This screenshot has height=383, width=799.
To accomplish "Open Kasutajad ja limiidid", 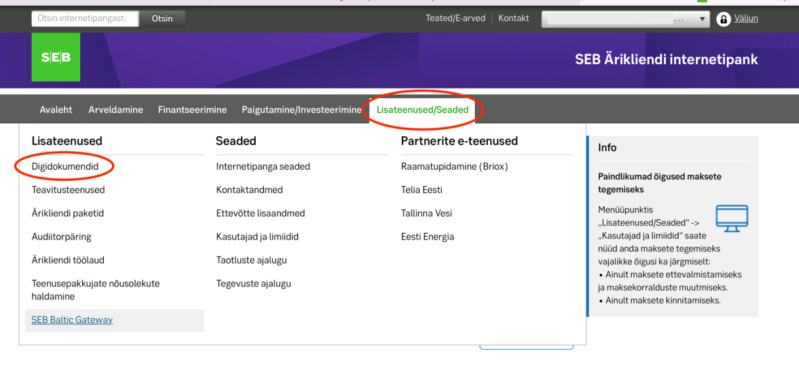I will point(257,237).
